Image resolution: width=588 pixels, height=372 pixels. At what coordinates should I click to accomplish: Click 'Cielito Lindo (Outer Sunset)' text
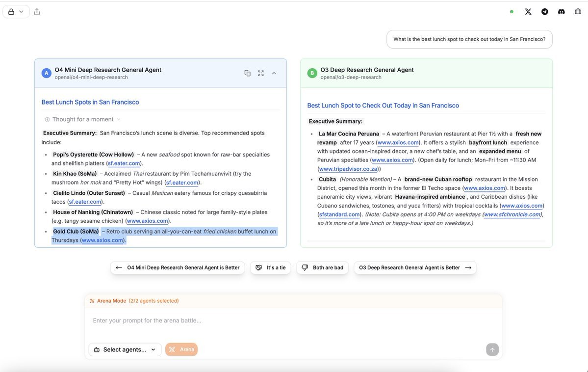(89, 193)
